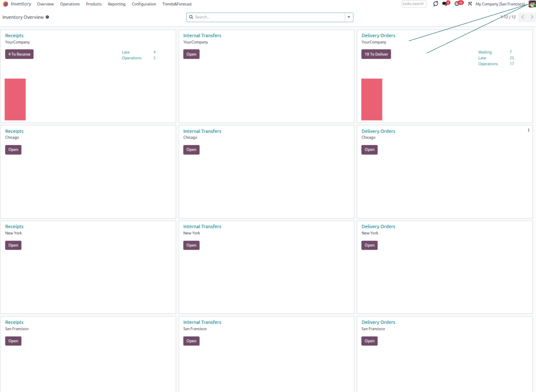Viewport: 536px width, 392px height.
Task: Open the chat messages icon with badge
Action: 445,4
